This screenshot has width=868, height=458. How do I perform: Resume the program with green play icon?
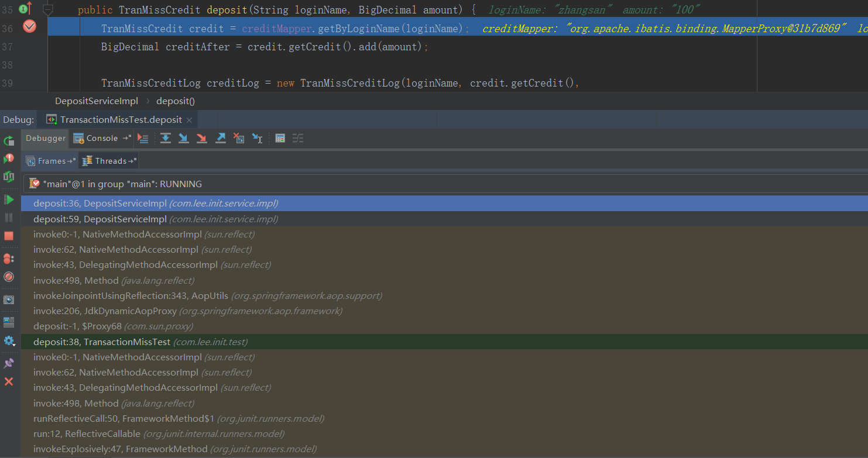pyautogui.click(x=9, y=199)
